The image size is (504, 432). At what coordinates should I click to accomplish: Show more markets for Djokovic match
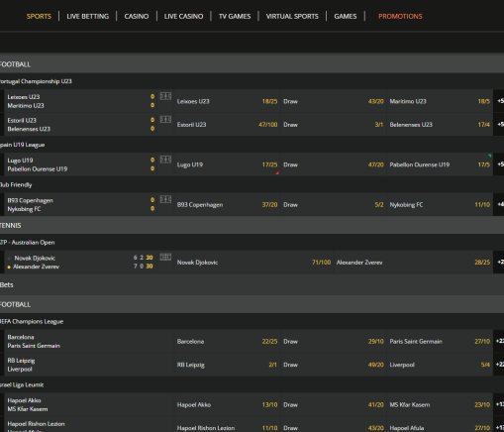point(499,263)
